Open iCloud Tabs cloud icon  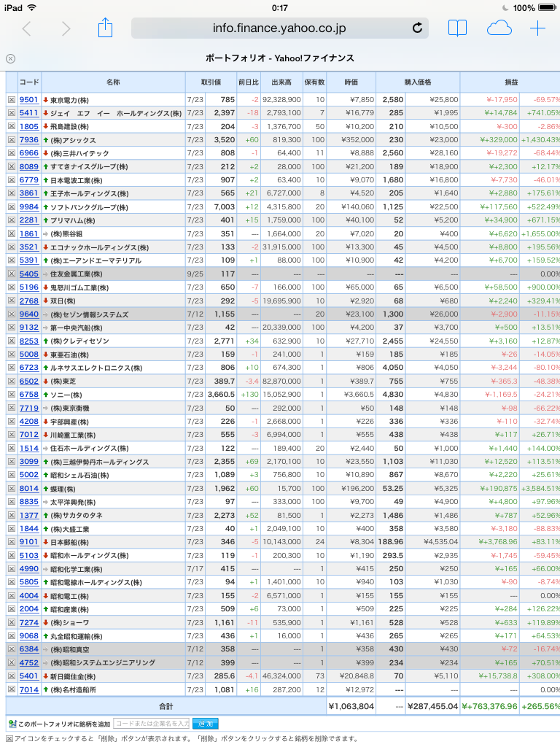coord(499,28)
